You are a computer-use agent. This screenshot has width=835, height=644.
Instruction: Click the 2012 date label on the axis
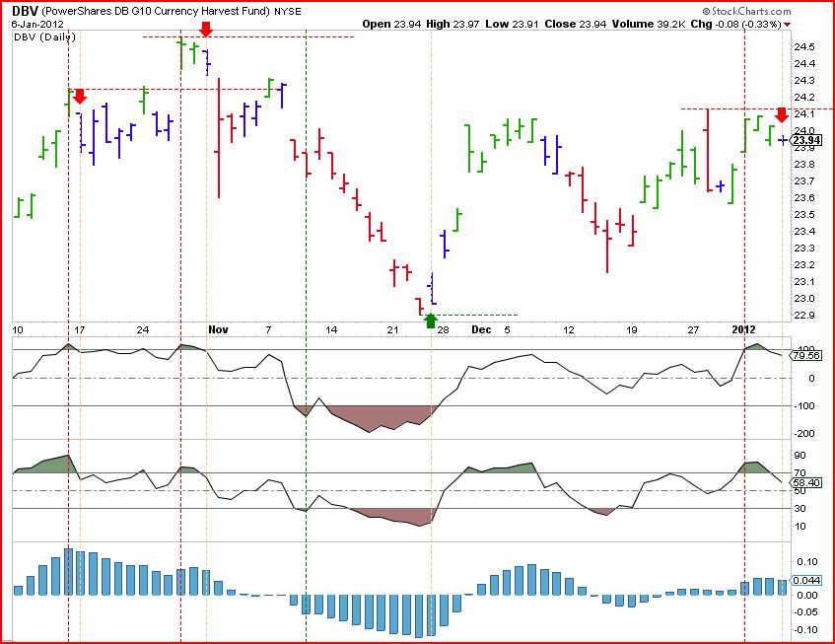pyautogui.click(x=743, y=329)
